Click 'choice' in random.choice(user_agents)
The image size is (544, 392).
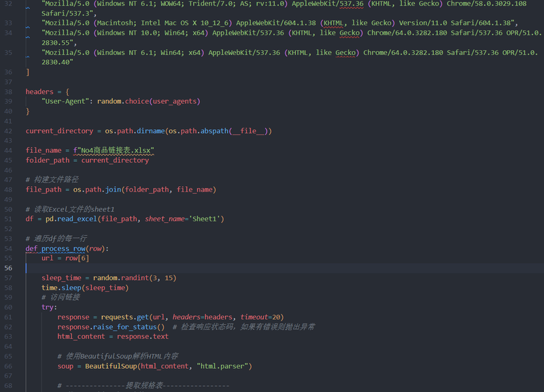[x=137, y=101]
